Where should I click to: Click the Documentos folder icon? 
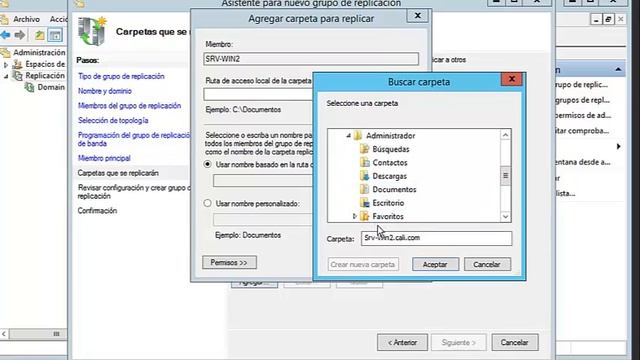(364, 189)
